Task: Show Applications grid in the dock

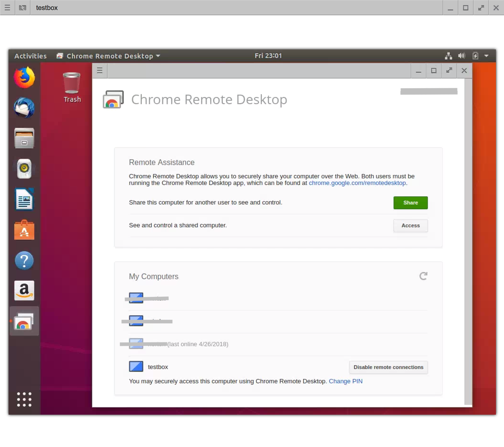Action: click(x=24, y=399)
